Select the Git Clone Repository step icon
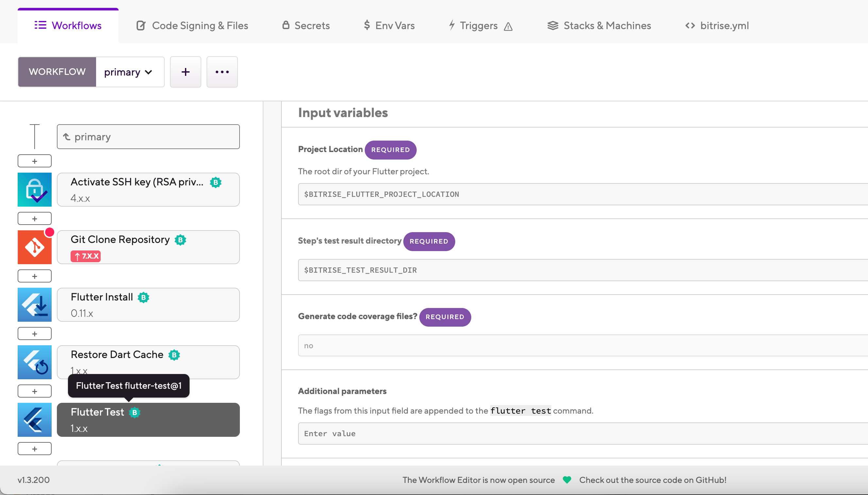 (x=34, y=247)
